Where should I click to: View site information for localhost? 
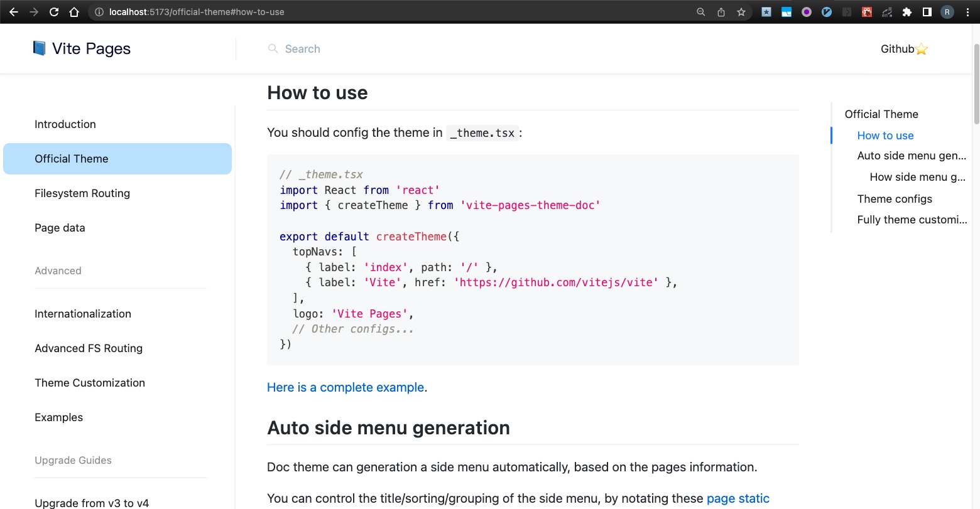pos(99,12)
